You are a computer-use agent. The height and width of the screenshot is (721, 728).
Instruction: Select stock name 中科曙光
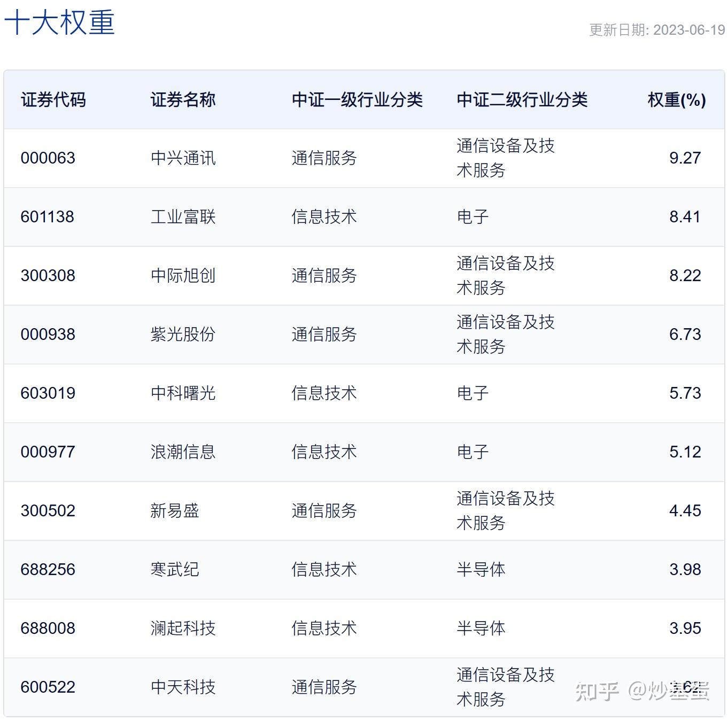tap(183, 393)
